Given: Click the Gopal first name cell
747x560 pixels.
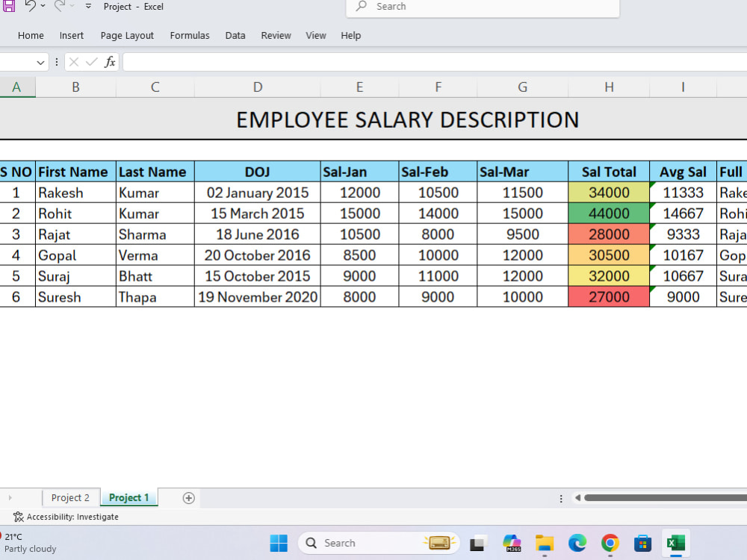Looking at the screenshot, I should tap(75, 255).
